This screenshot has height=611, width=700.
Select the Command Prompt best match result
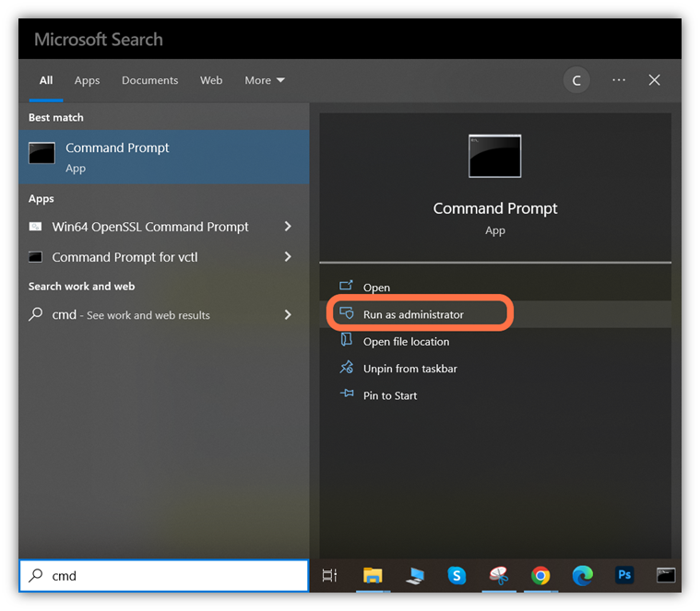(164, 157)
